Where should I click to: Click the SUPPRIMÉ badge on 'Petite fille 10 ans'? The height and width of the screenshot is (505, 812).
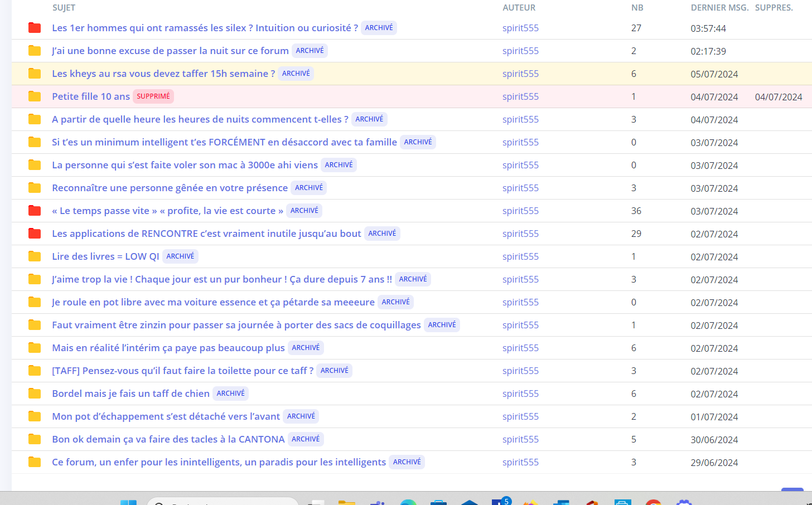tap(153, 96)
